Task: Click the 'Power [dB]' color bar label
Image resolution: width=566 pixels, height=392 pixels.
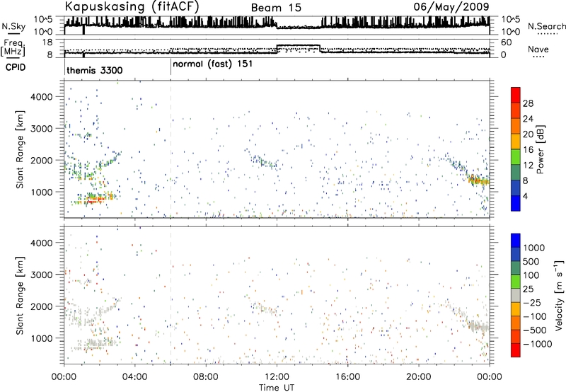Action: 541,149
